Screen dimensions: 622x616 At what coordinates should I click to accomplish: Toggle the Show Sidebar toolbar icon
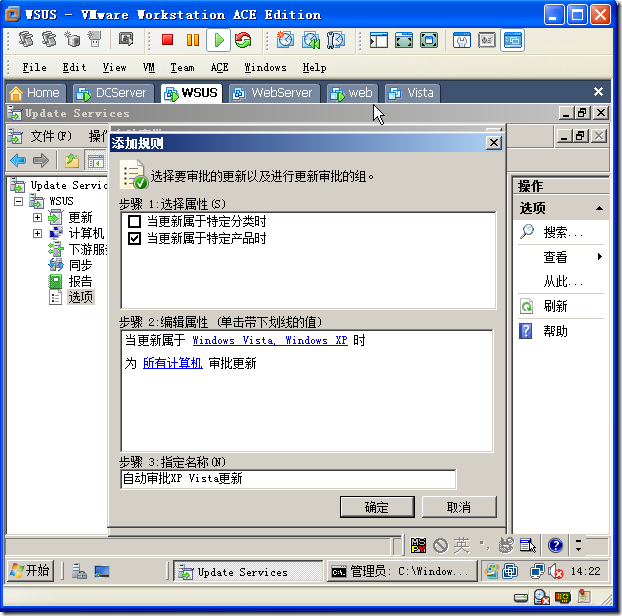click(378, 40)
